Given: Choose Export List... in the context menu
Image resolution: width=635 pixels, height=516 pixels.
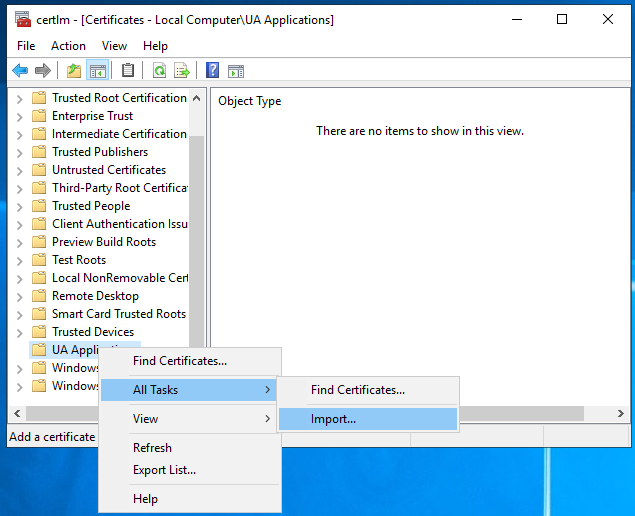Looking at the screenshot, I should click(x=164, y=470).
